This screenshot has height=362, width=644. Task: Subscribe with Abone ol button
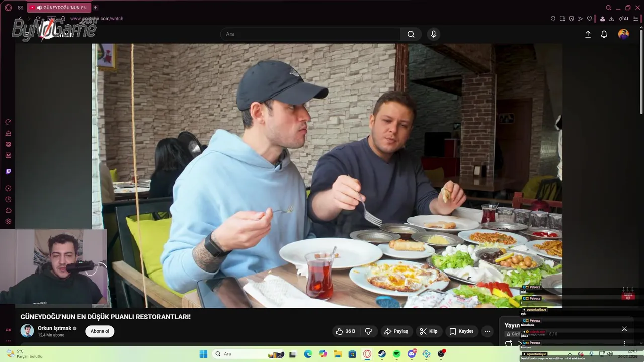point(100,331)
